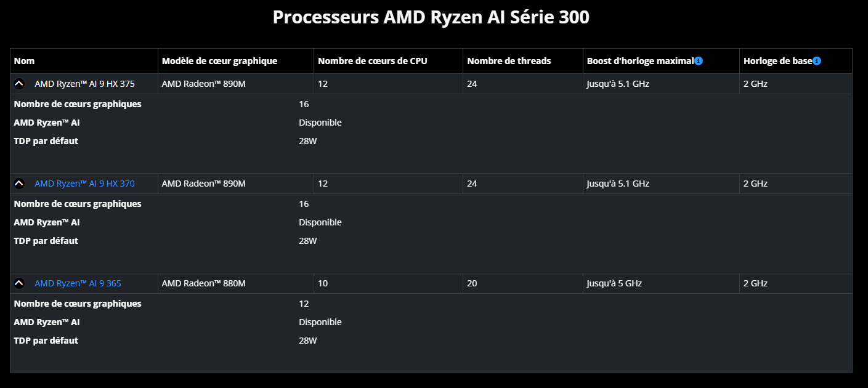Click the info icon next to Boost d'horloge maximal
The image size is (868, 388).
(699, 61)
